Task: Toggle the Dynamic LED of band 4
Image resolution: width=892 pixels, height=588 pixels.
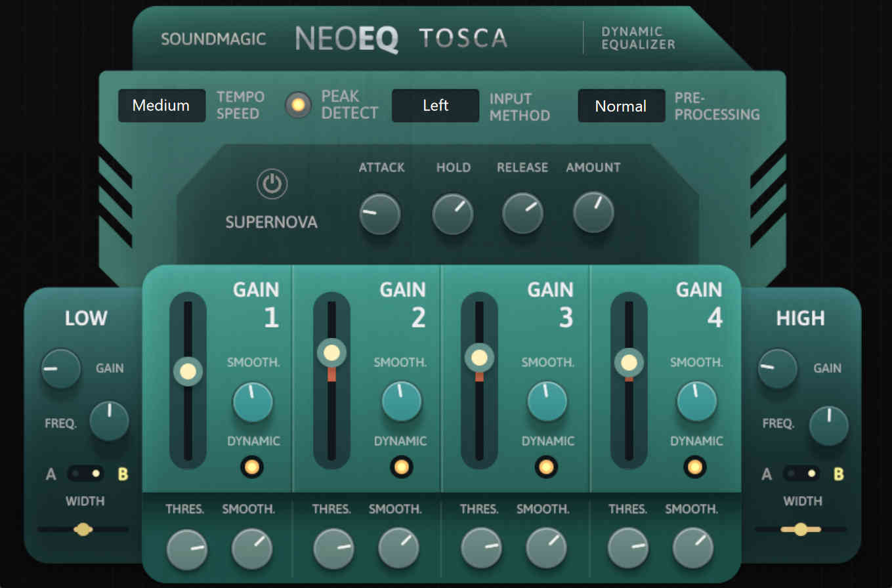Action: click(x=695, y=467)
